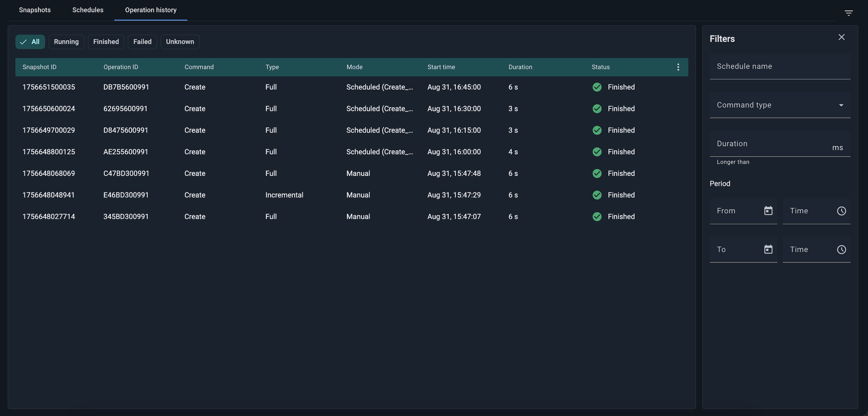Viewport: 868px width, 416px height.
Task: Open table column options menu
Action: coord(678,67)
